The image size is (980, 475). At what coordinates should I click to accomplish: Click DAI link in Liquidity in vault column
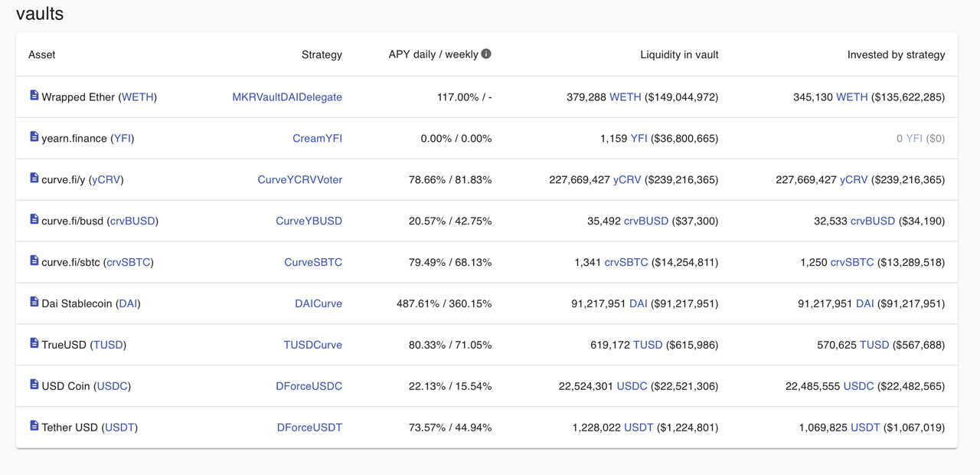pos(638,304)
